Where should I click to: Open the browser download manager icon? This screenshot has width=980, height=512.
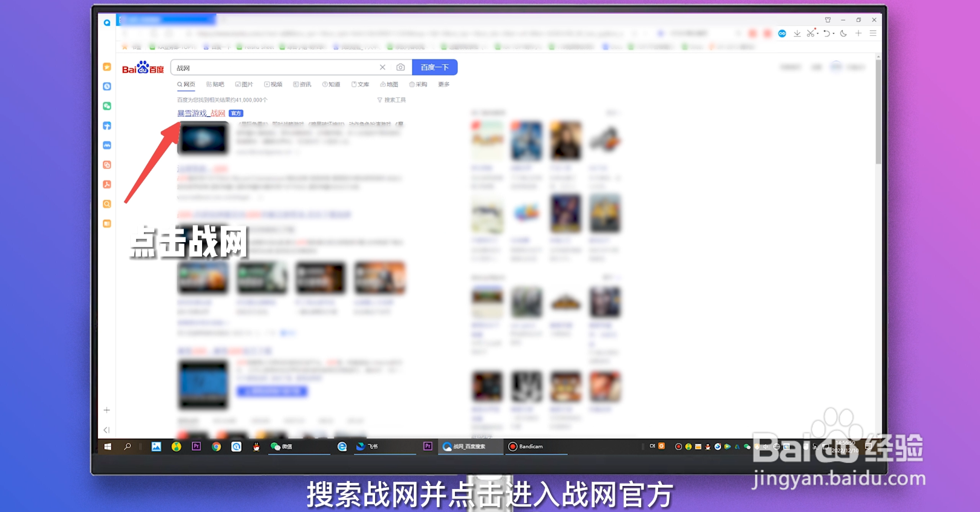tap(797, 34)
